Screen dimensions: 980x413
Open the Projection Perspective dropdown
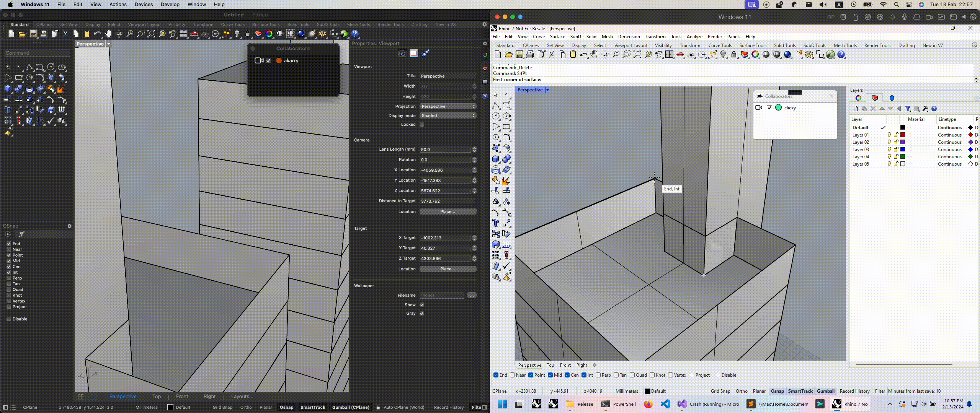click(448, 106)
